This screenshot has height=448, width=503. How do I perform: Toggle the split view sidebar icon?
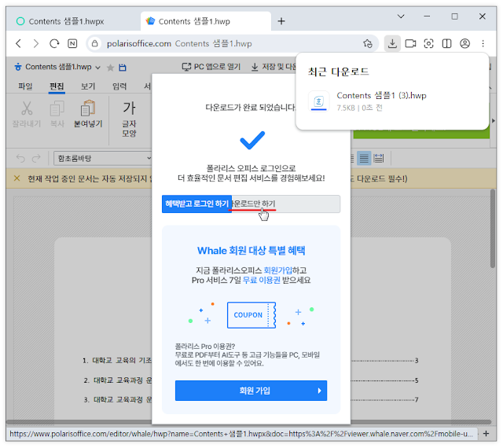(446, 43)
